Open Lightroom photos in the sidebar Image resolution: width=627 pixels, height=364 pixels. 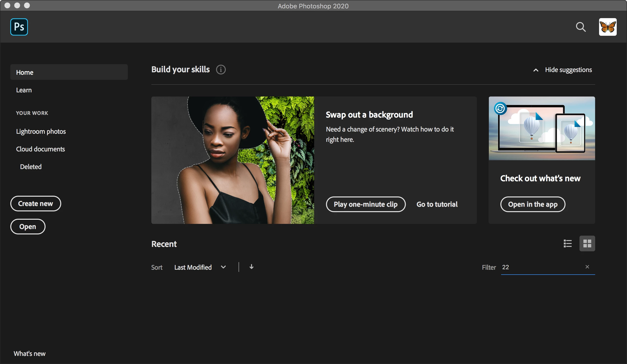(41, 131)
